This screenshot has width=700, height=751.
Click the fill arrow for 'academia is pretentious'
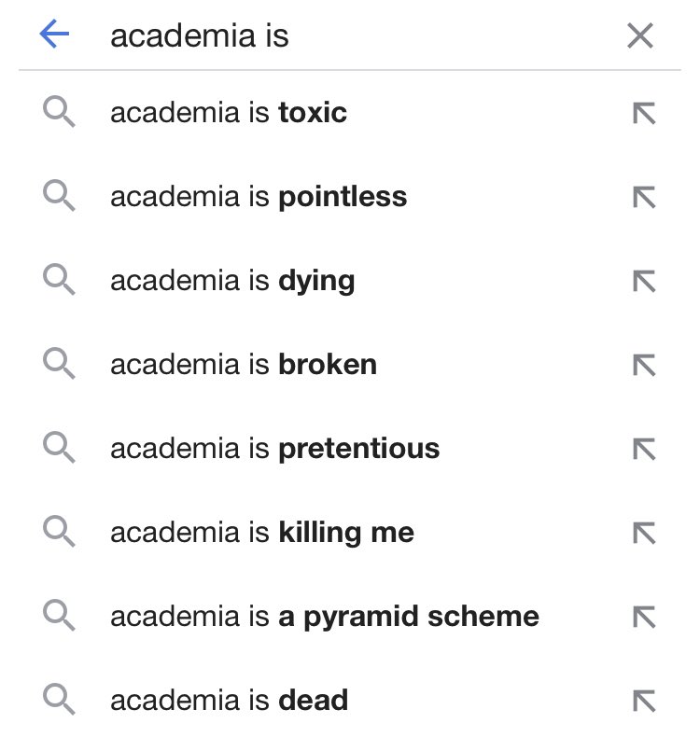(644, 449)
